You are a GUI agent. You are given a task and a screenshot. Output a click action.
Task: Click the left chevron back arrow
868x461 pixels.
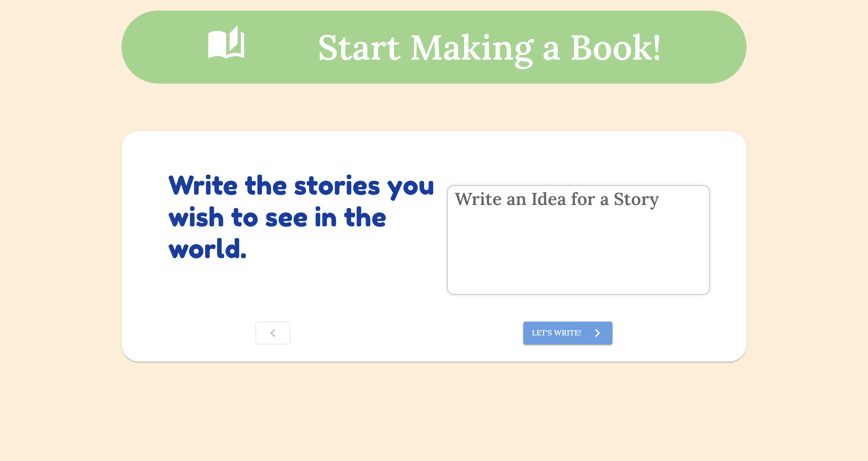pyautogui.click(x=273, y=333)
